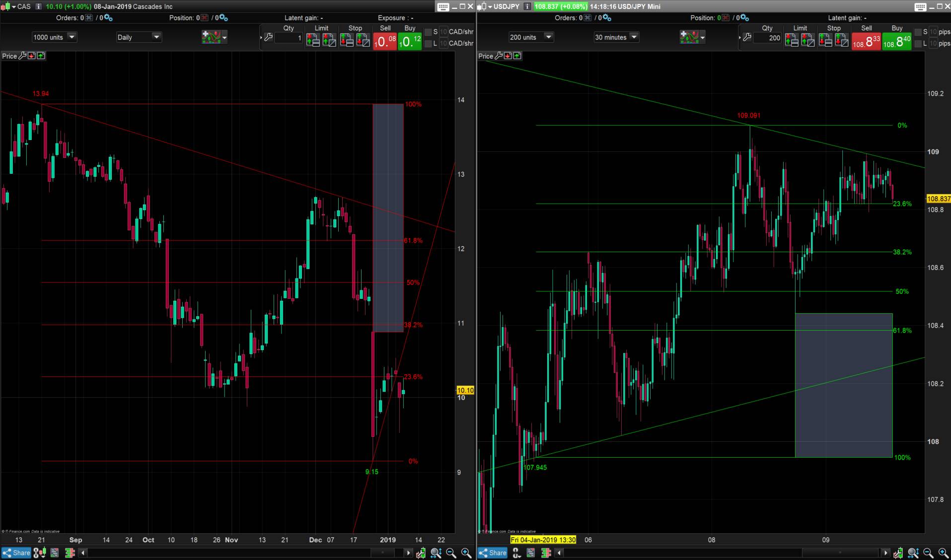Enable S stop checkbox in USDJPY window
The image size is (951, 560).
coord(918,32)
